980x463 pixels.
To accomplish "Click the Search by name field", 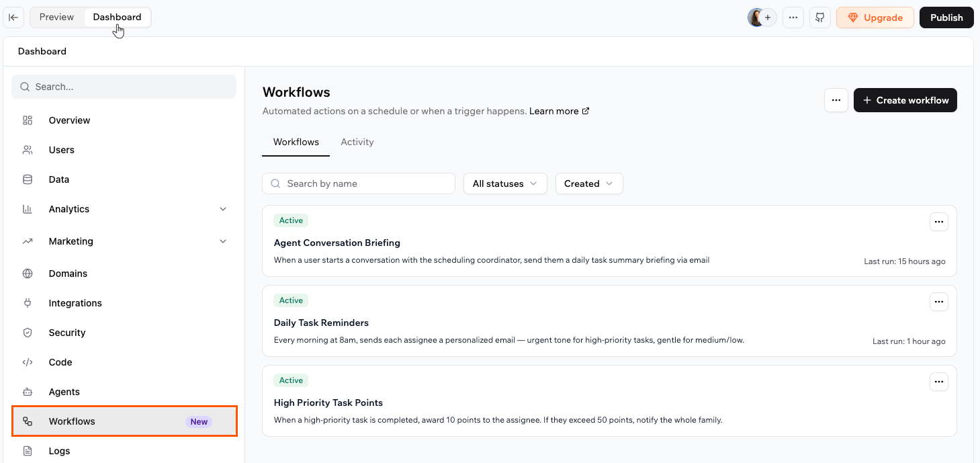I will 359,183.
